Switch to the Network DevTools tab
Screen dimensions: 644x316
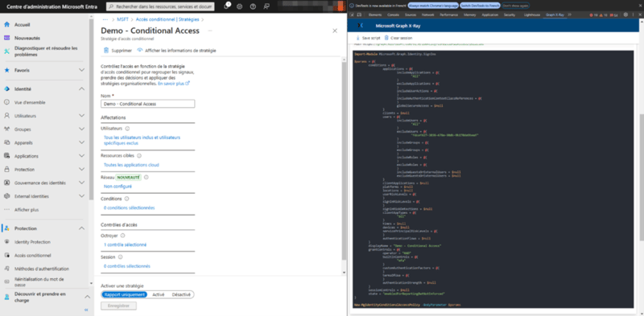tap(428, 14)
